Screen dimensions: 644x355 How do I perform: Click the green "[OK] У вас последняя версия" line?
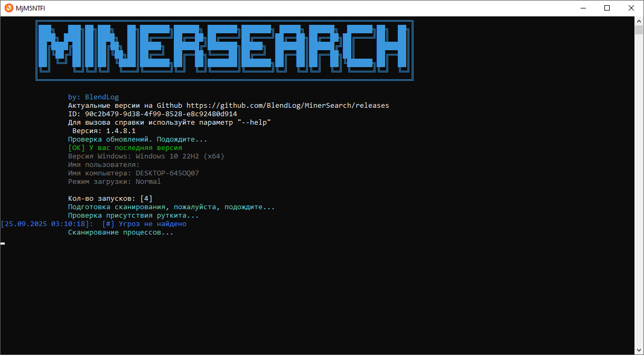coord(125,148)
